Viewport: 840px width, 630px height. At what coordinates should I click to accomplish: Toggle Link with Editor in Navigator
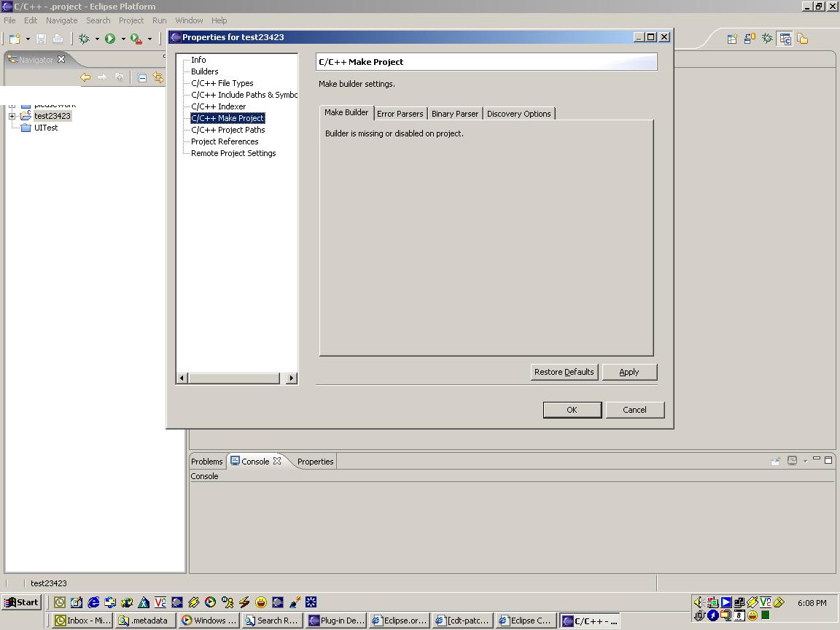click(x=158, y=78)
